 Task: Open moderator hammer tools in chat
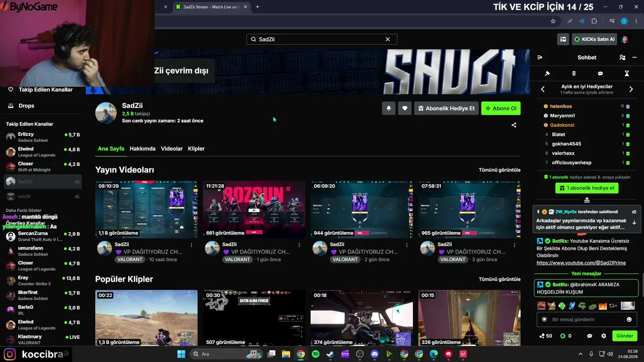(547, 73)
